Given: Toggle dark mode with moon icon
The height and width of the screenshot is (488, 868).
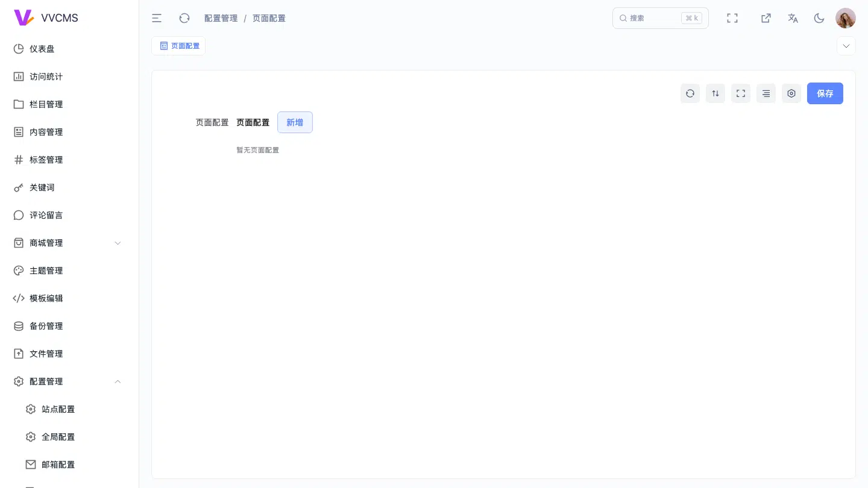Looking at the screenshot, I should (819, 18).
